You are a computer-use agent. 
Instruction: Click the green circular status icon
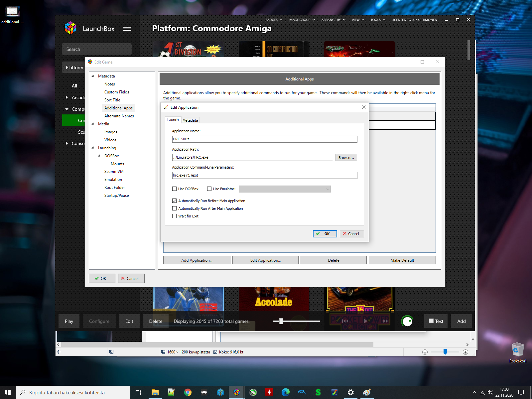click(407, 321)
